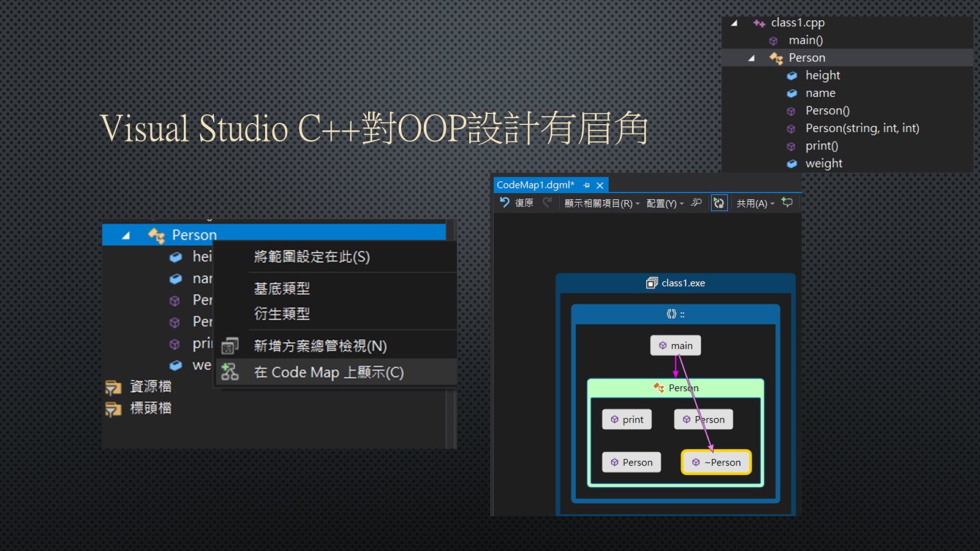This screenshot has width=980, height=551.
Task: Click the add comment icon in CodeMap toolbar
Action: 787,203
